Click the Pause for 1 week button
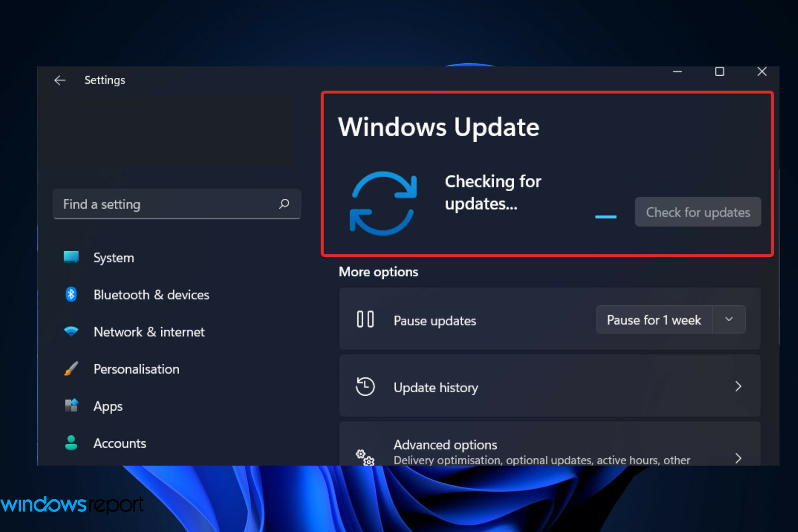 pyautogui.click(x=654, y=320)
